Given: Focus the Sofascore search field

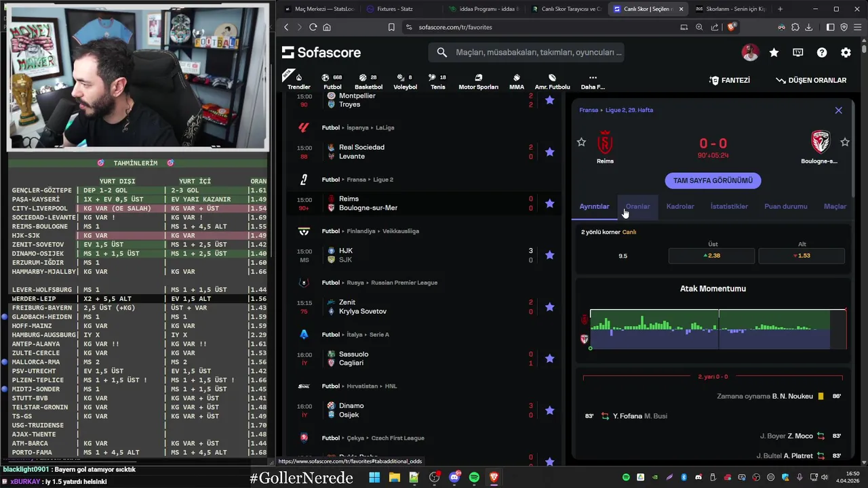Looking at the screenshot, I should click(526, 52).
